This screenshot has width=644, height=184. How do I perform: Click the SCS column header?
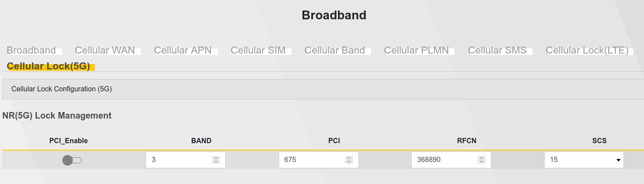599,141
